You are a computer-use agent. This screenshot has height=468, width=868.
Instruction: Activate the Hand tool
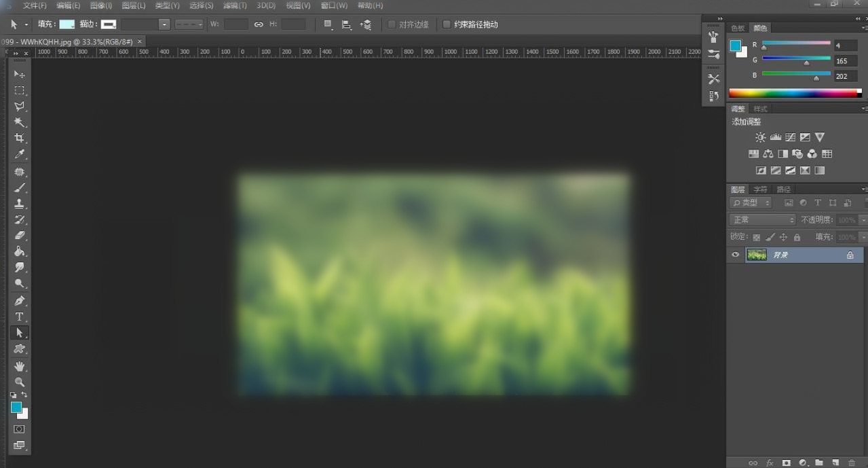point(19,367)
